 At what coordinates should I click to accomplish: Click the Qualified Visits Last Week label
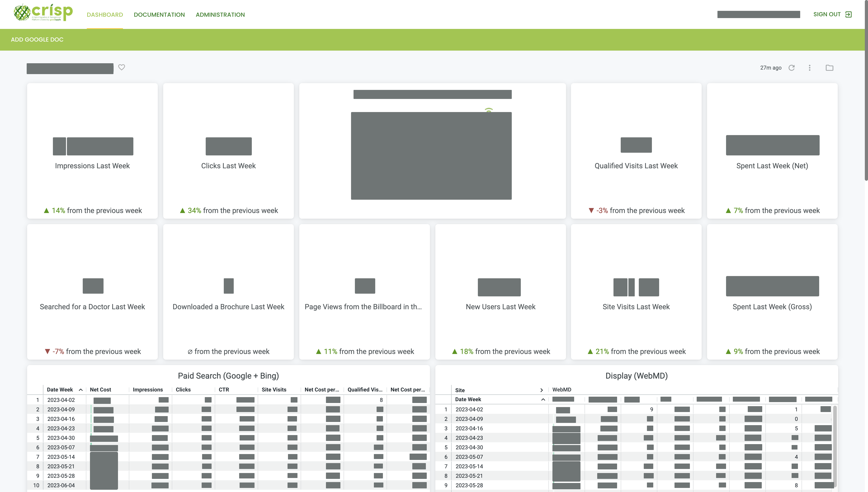(x=636, y=166)
